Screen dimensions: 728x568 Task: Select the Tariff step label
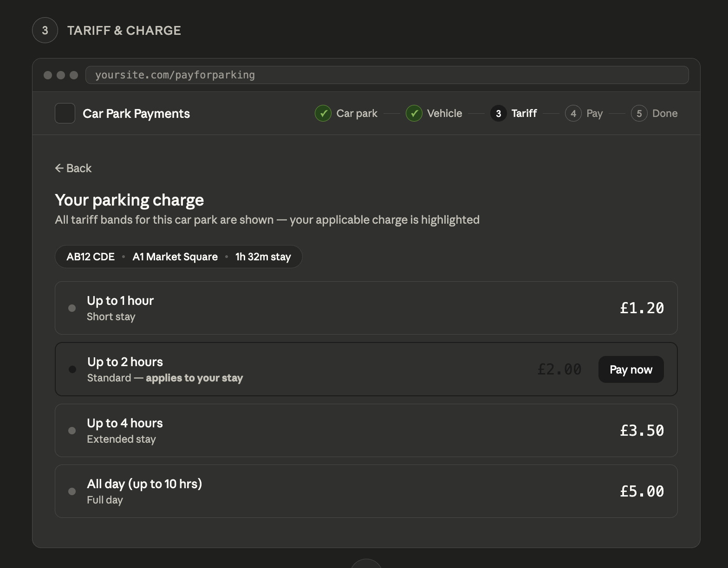tap(524, 113)
